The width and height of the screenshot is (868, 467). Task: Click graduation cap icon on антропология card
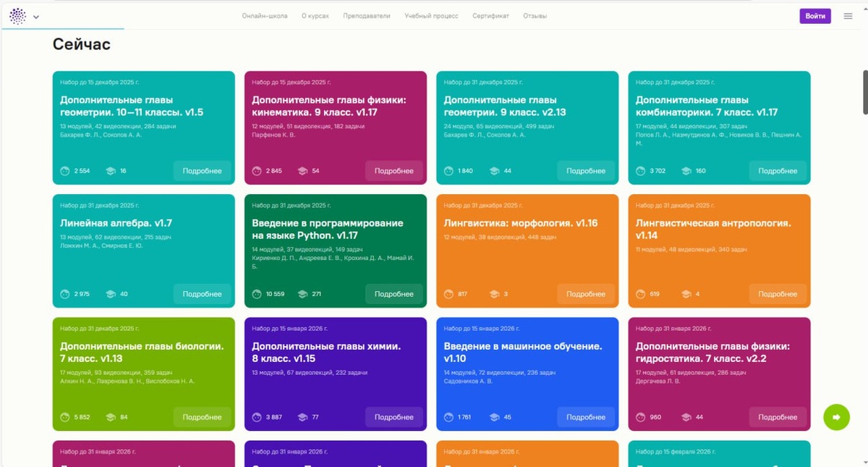(686, 294)
